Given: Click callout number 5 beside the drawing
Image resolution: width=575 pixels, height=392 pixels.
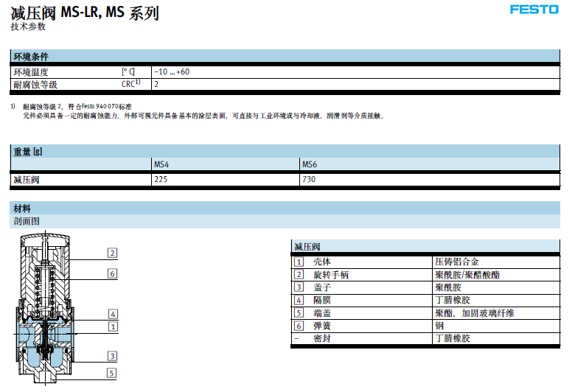Looking at the screenshot, I should 112,373.
